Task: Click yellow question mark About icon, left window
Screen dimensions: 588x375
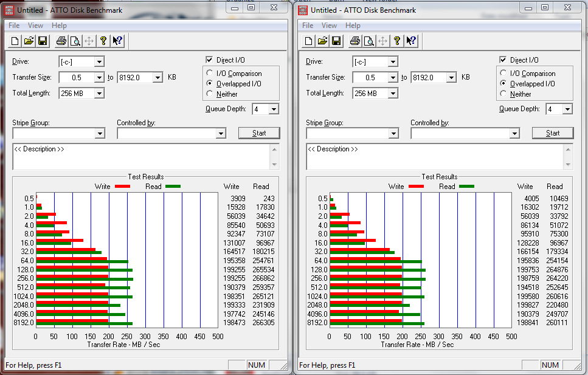Action: point(103,41)
